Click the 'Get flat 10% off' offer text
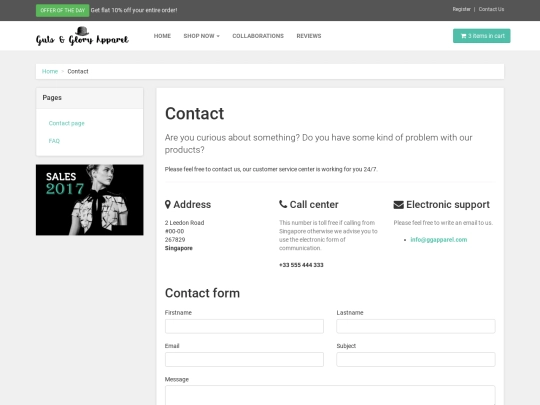Screen dimensions: 540x405 point(134,10)
